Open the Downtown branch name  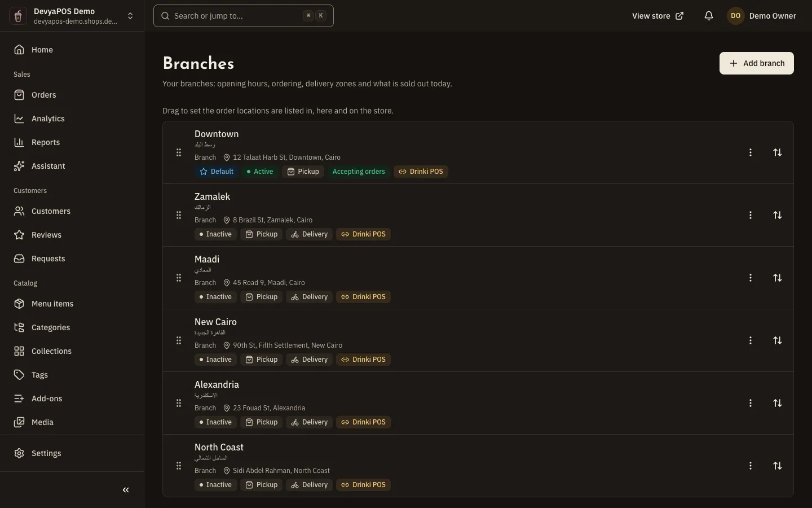217,134
